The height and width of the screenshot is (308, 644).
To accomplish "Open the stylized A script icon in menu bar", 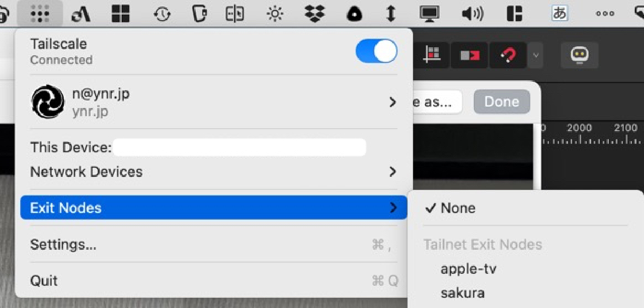I will (80, 14).
